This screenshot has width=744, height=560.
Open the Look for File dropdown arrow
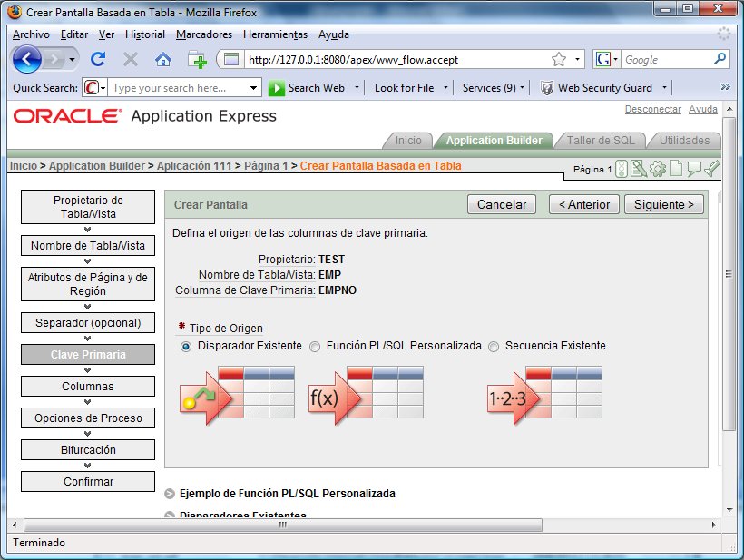coord(445,88)
